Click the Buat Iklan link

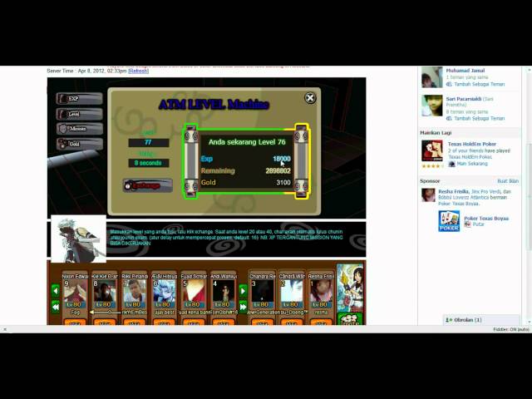pos(508,181)
